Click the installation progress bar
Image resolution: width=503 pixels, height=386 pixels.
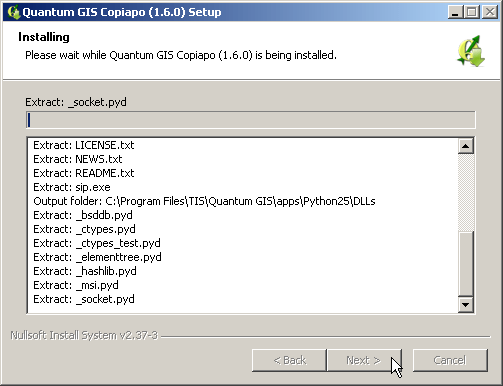pyautogui.click(x=251, y=120)
